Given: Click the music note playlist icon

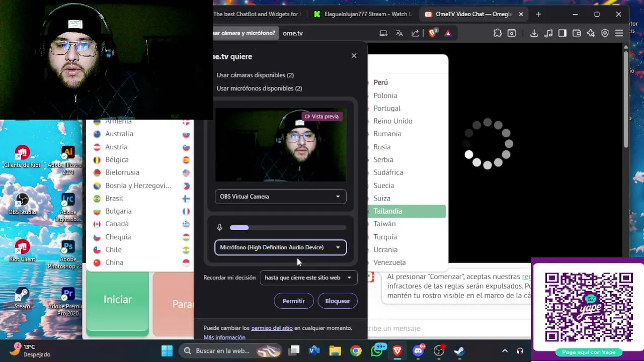Looking at the screenshot, I should point(549,33).
